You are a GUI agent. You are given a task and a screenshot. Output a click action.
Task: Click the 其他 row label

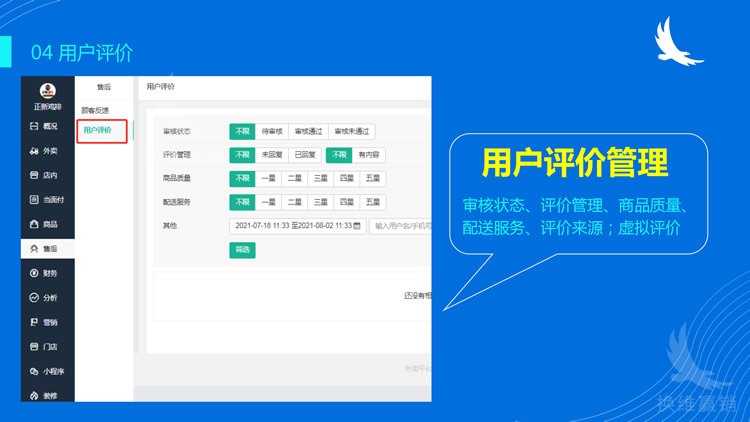point(170,225)
